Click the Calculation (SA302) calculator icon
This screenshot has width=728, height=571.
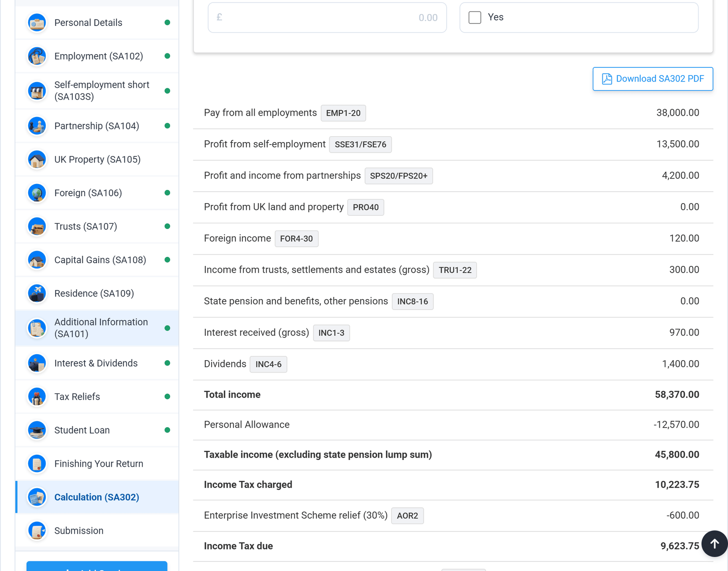click(x=37, y=497)
